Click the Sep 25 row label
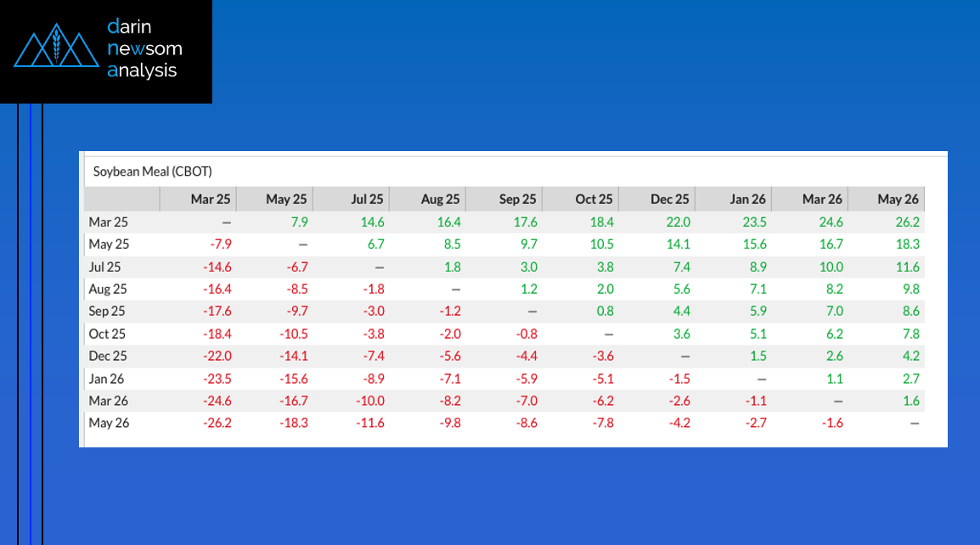The width and height of the screenshot is (980, 545). 107,312
